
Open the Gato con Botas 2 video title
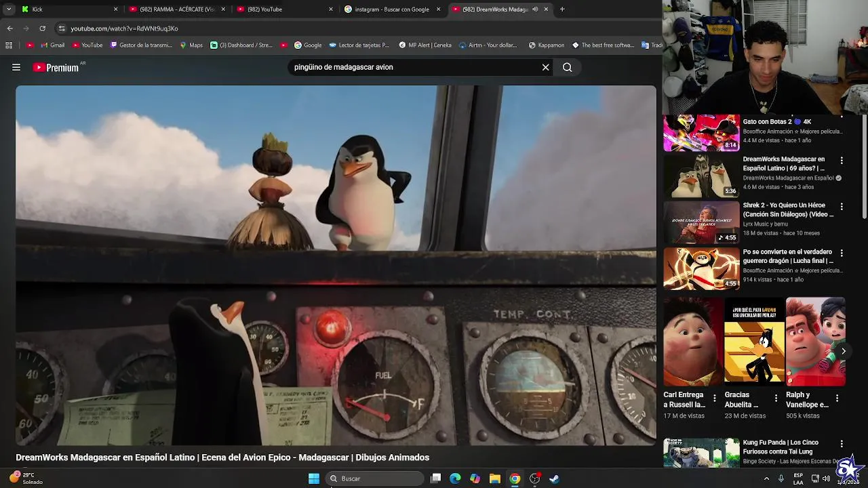(x=777, y=122)
